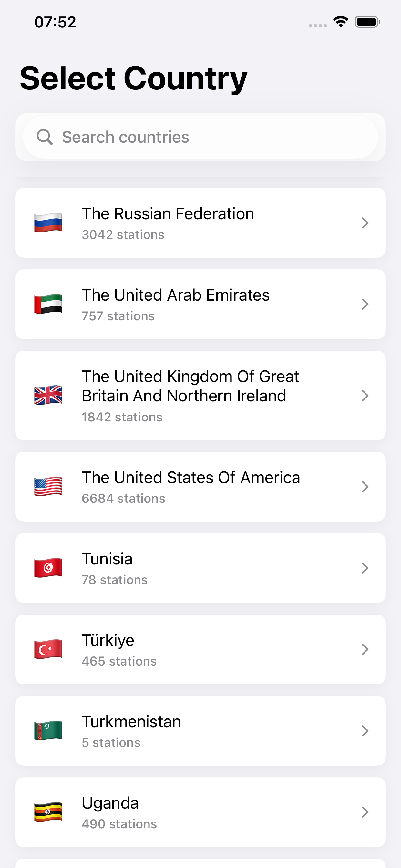Click the chevron beside United Kingdom
401x868 pixels.
pos(365,395)
